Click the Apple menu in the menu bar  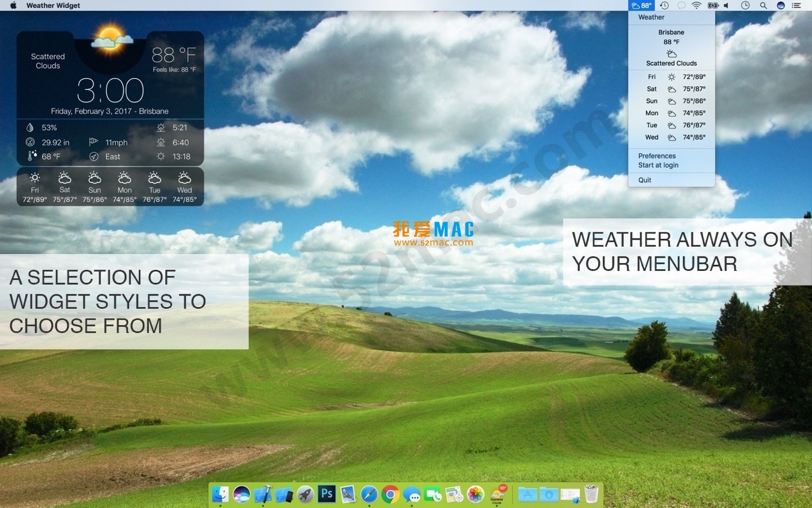click(13, 5)
